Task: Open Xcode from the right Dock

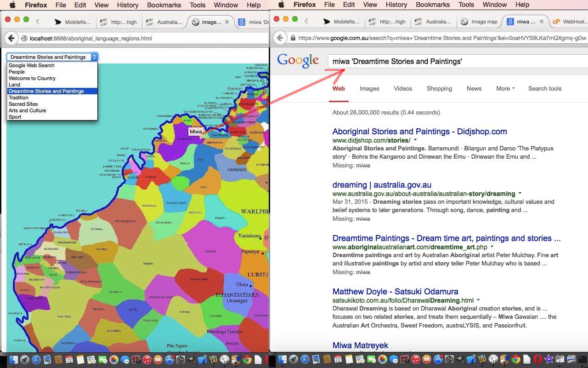Action: pos(471,359)
